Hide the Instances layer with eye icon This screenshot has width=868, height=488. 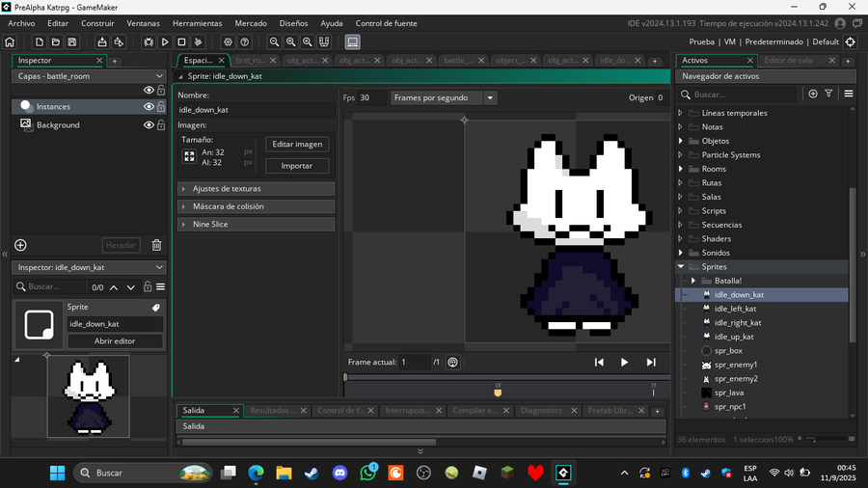(x=149, y=107)
